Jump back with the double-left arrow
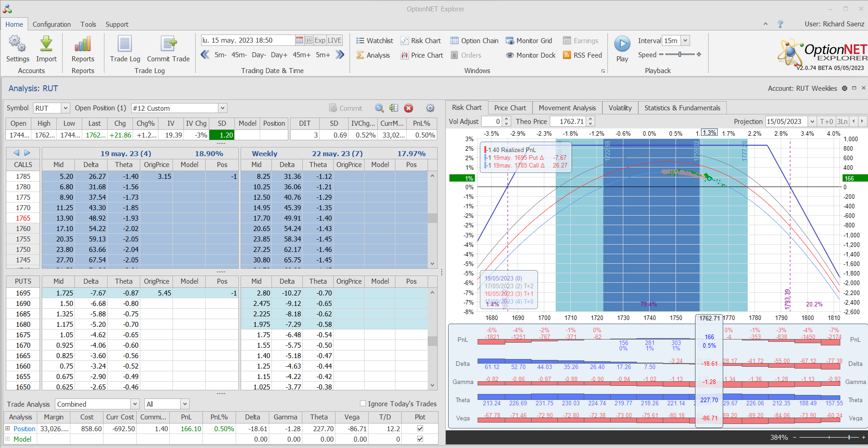The image size is (868, 448). 205,55
